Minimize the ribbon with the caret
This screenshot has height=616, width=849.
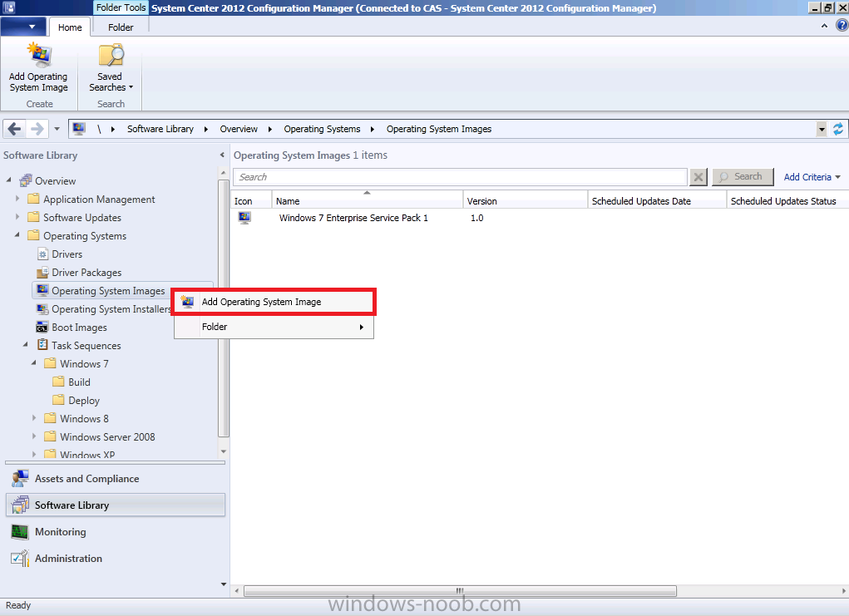click(824, 26)
